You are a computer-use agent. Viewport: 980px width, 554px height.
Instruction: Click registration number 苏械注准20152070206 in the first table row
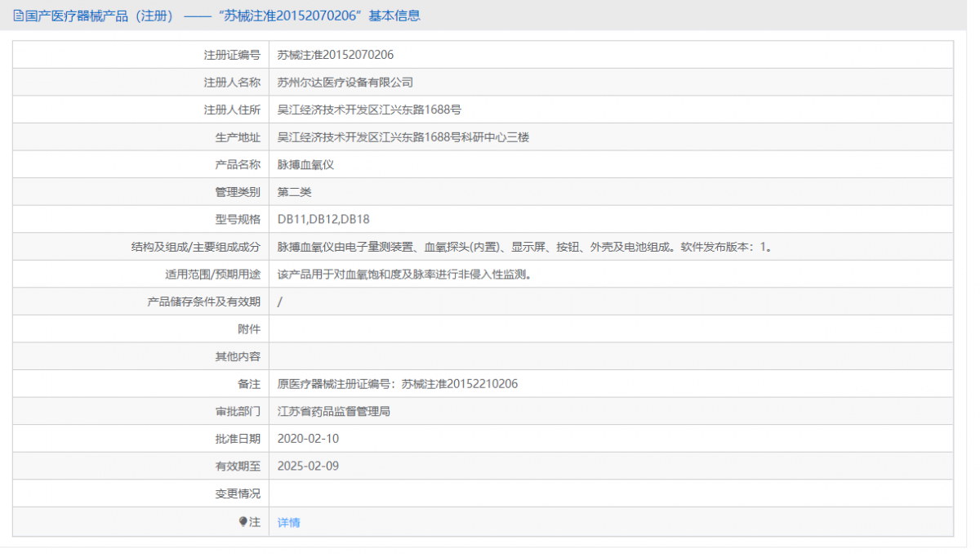pyautogui.click(x=336, y=55)
